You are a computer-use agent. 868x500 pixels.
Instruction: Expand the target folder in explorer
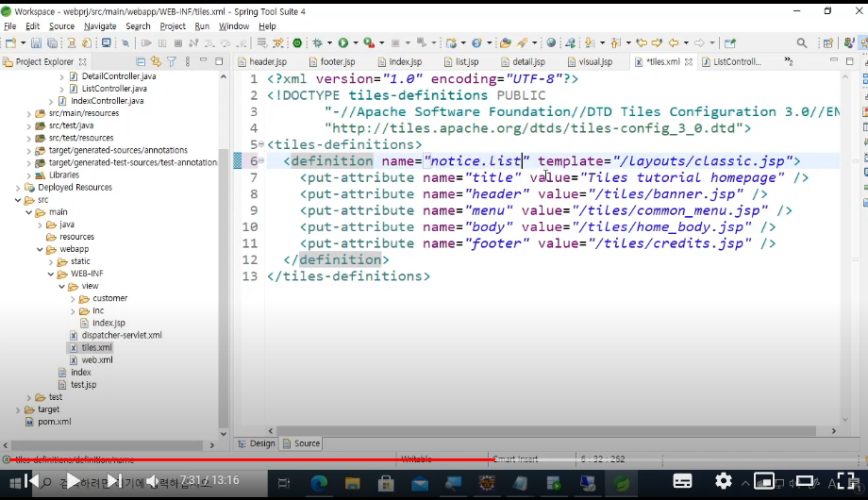pos(18,409)
